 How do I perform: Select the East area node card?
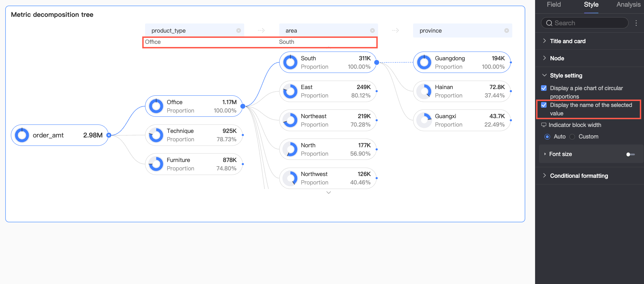coord(328,91)
